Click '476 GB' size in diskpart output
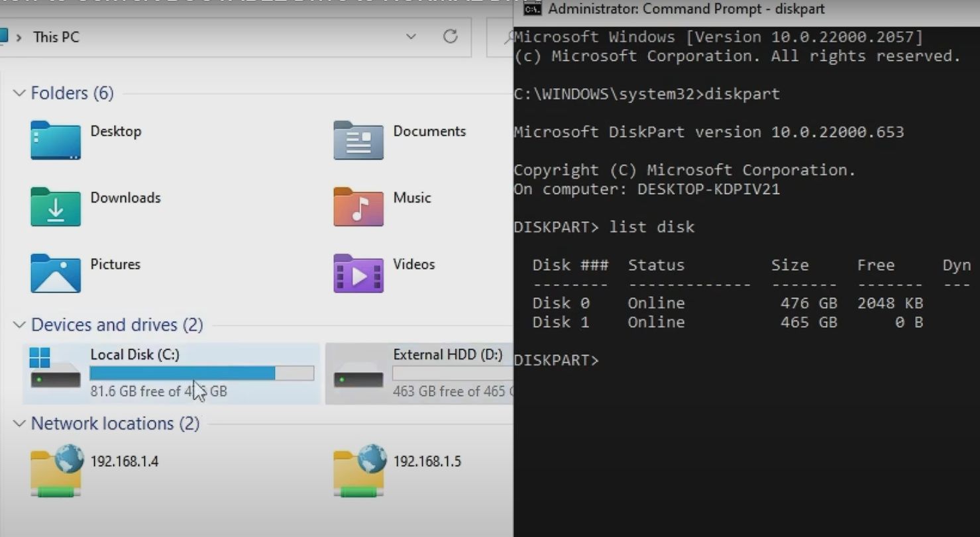Image resolution: width=980 pixels, height=537 pixels. (809, 303)
